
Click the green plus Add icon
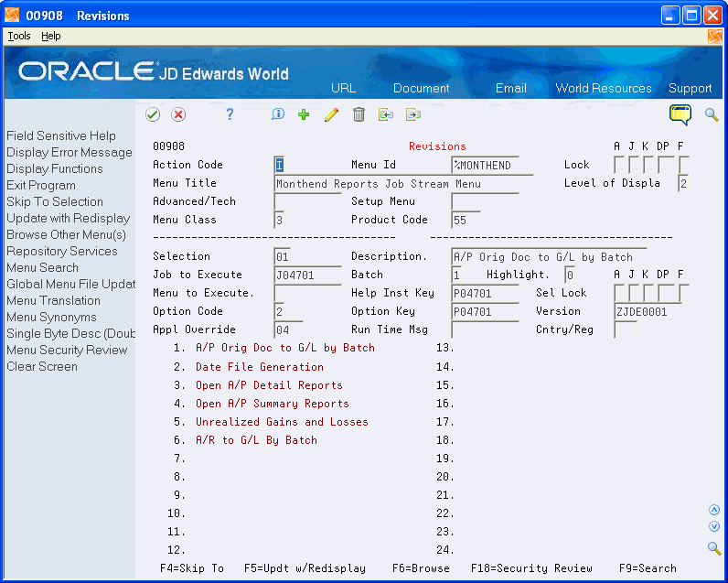(x=304, y=114)
